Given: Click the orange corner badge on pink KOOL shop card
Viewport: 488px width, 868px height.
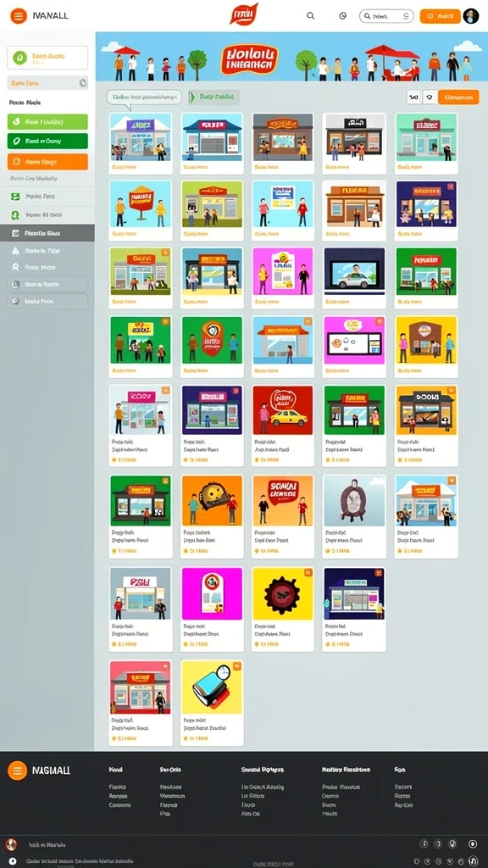Looking at the screenshot, I should (x=165, y=391).
